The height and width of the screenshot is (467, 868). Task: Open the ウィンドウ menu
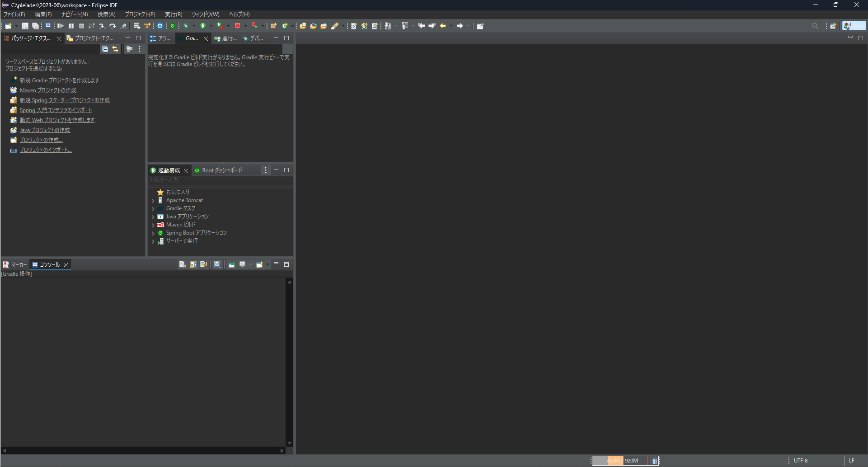[205, 14]
